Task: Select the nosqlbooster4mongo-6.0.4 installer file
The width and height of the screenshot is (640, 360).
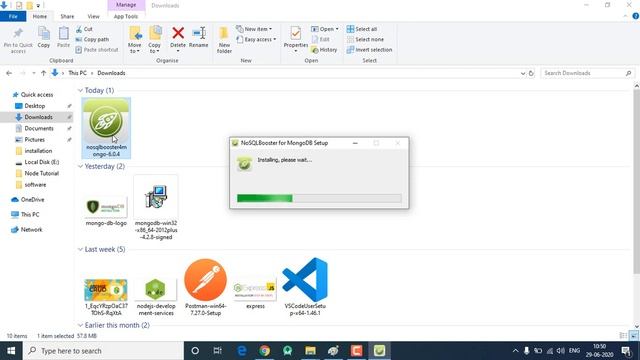Action: pyautogui.click(x=106, y=128)
